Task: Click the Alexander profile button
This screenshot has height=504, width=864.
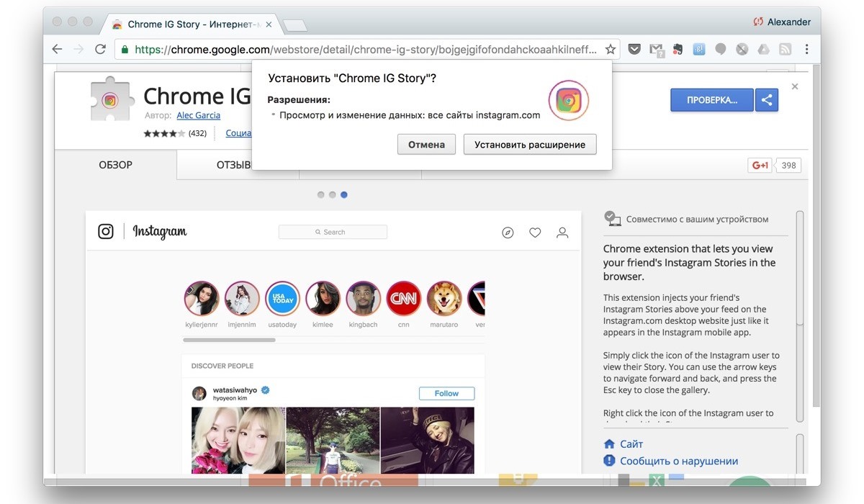Action: point(782,22)
